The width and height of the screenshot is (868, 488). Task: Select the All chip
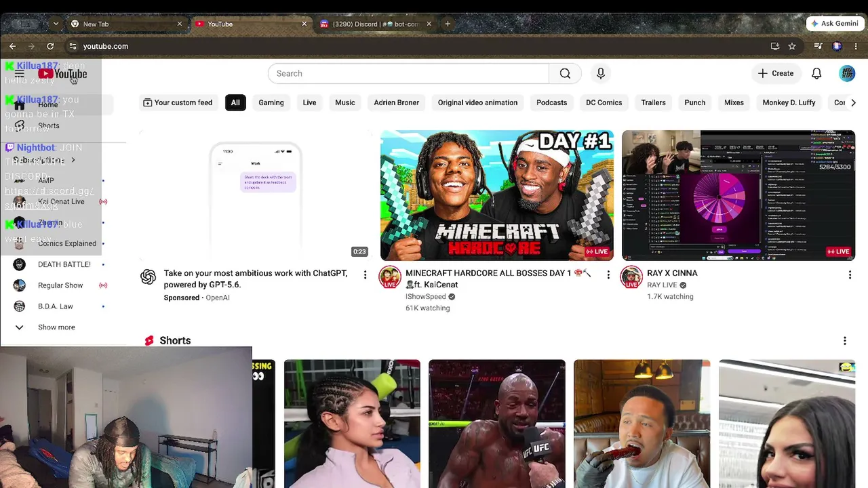235,102
